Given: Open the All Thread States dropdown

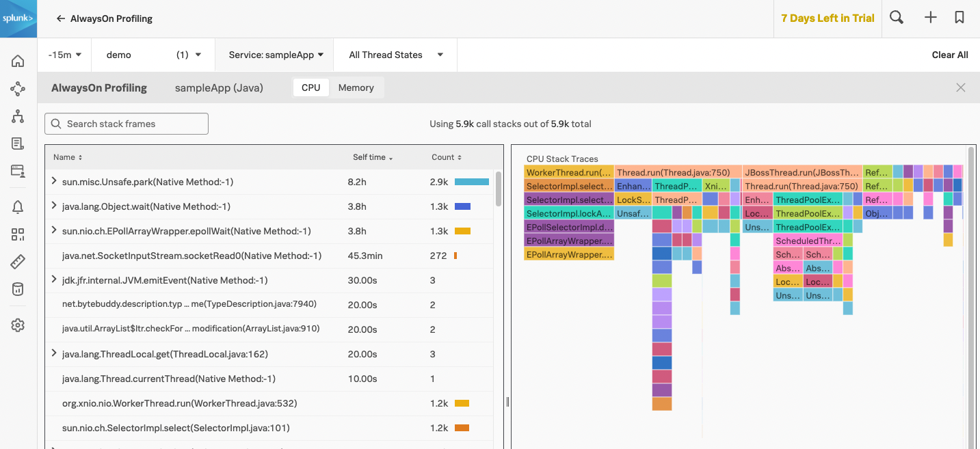Looking at the screenshot, I should pos(395,55).
